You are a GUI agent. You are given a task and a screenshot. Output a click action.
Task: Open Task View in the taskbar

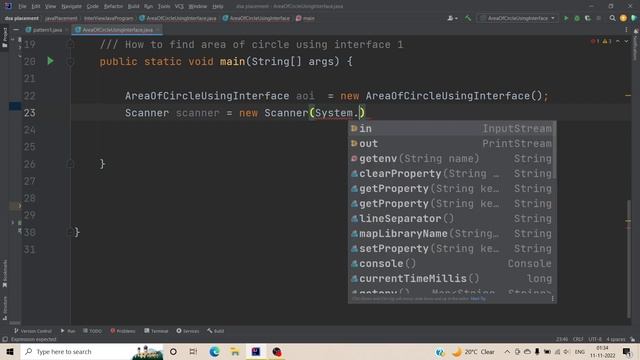click(x=193, y=351)
